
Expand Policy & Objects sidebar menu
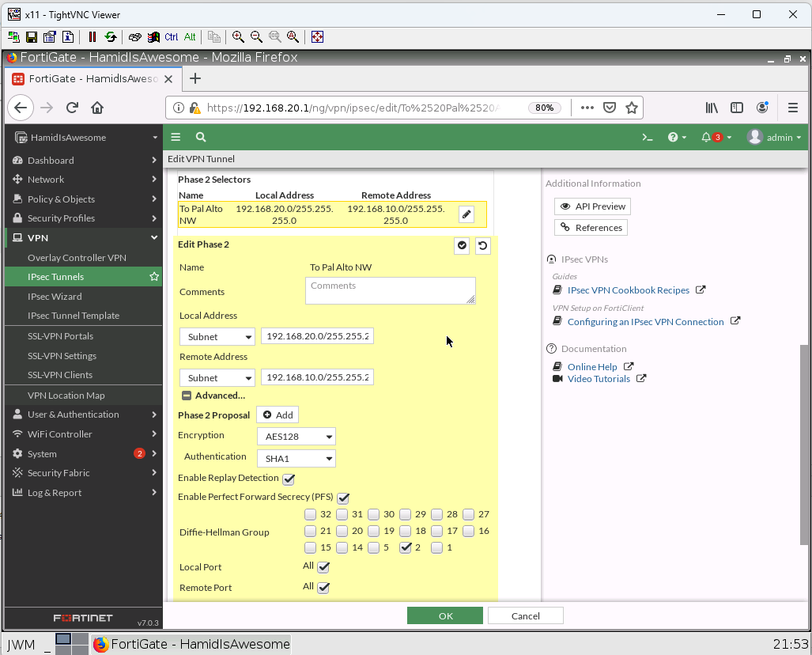coord(61,199)
